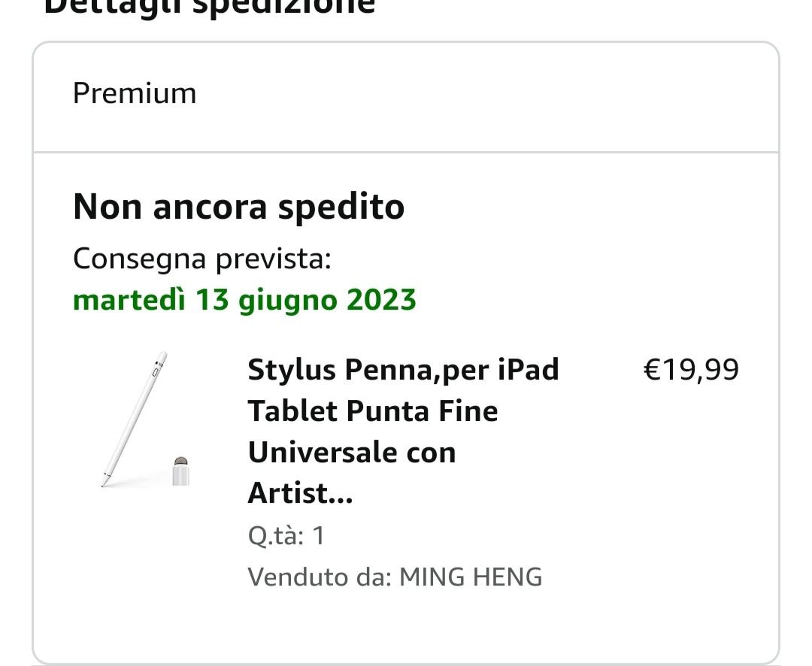Click the green "martedì 13 giugno 2023" date

click(244, 300)
